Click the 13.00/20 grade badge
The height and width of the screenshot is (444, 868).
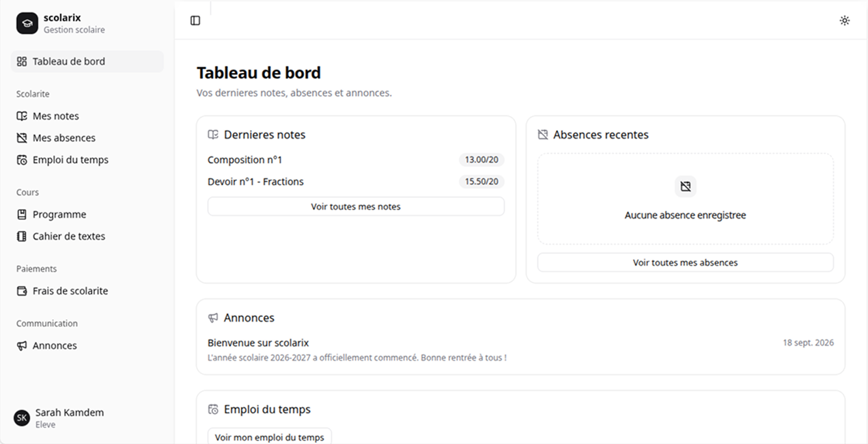(481, 160)
